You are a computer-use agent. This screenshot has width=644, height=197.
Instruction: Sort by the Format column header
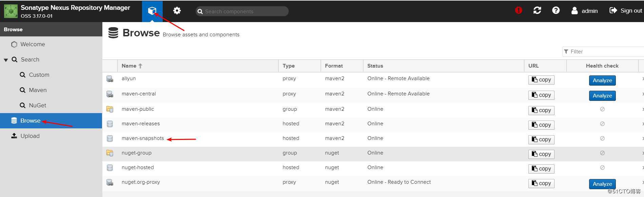point(342,66)
